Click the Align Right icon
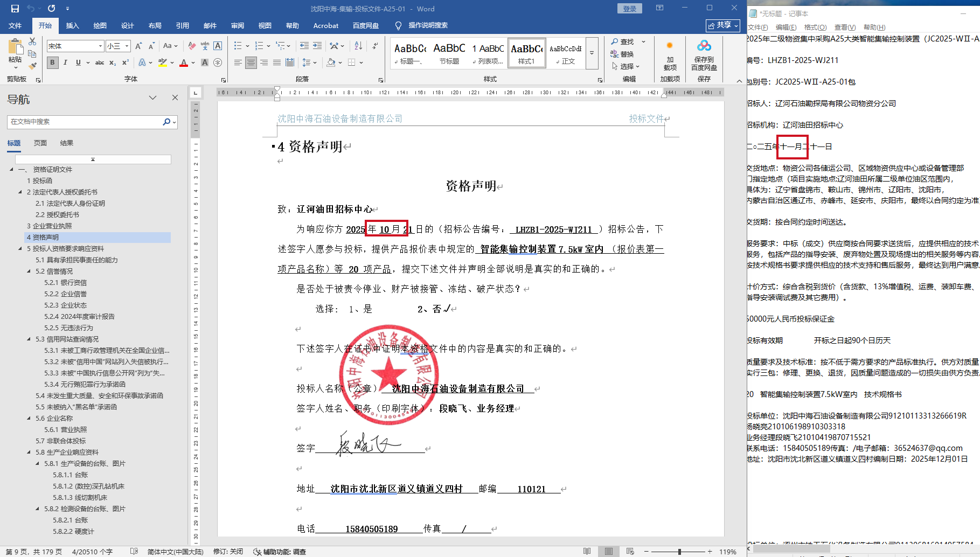Viewport: 980px width, 557px height. tap(264, 62)
